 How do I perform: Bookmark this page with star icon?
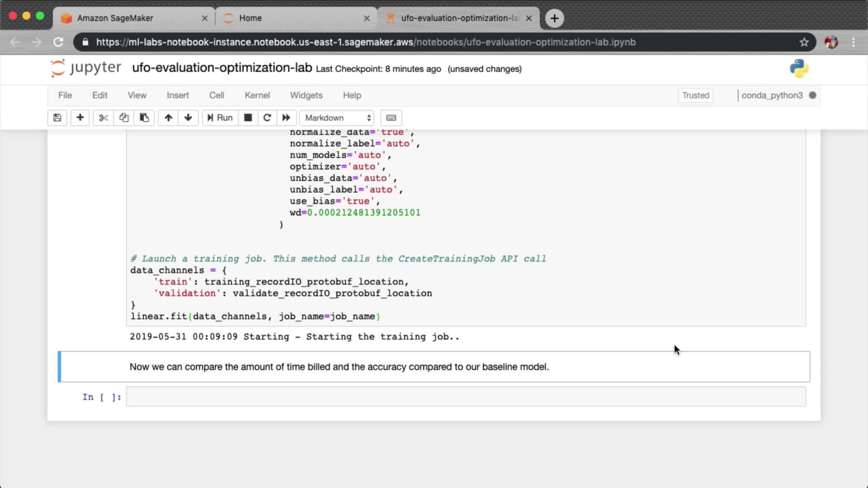804,42
